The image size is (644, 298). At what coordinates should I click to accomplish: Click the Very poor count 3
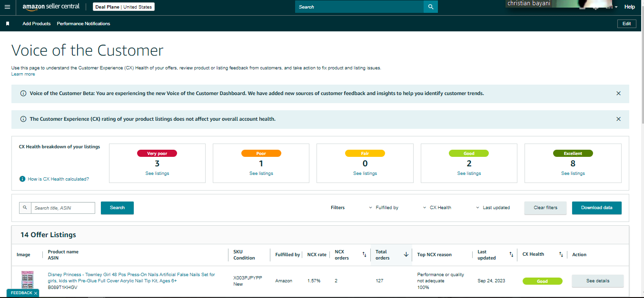[x=157, y=163]
